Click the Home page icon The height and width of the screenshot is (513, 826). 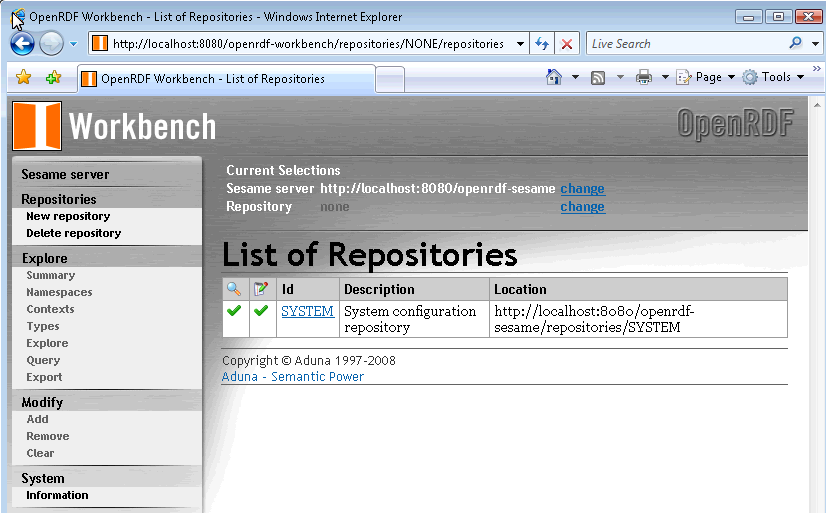pyautogui.click(x=554, y=77)
